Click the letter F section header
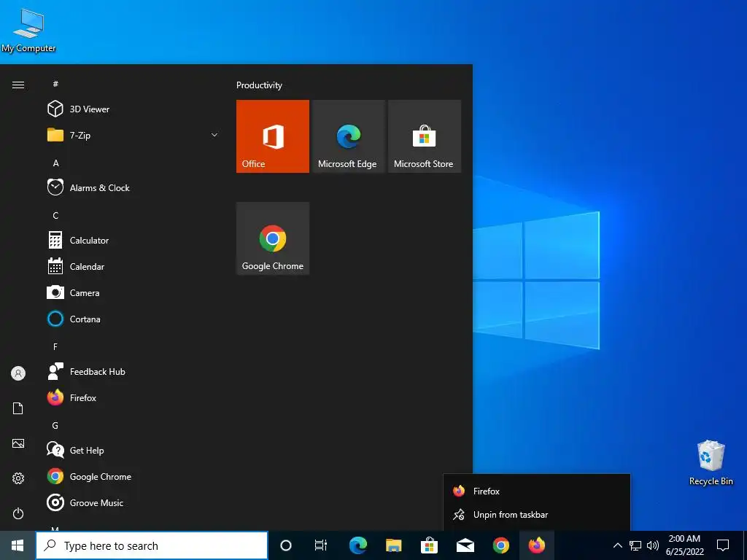This screenshot has width=747, height=560. pyautogui.click(x=55, y=346)
